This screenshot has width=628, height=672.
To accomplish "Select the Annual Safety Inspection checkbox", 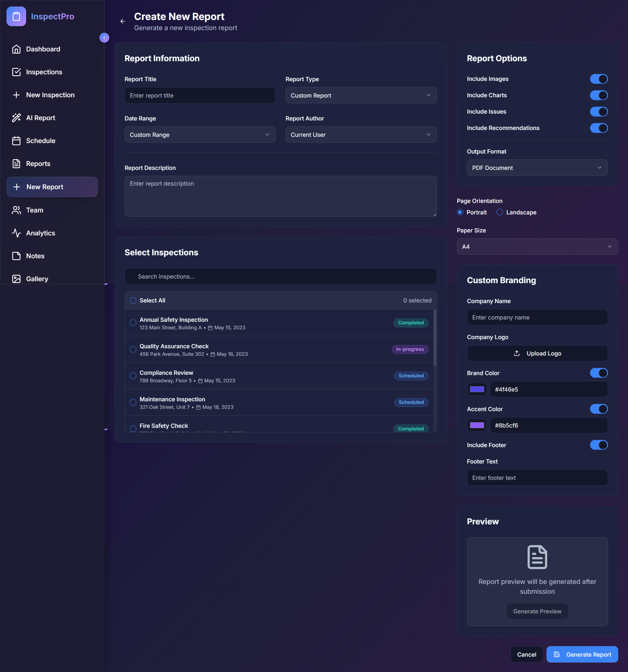I will (x=133, y=323).
